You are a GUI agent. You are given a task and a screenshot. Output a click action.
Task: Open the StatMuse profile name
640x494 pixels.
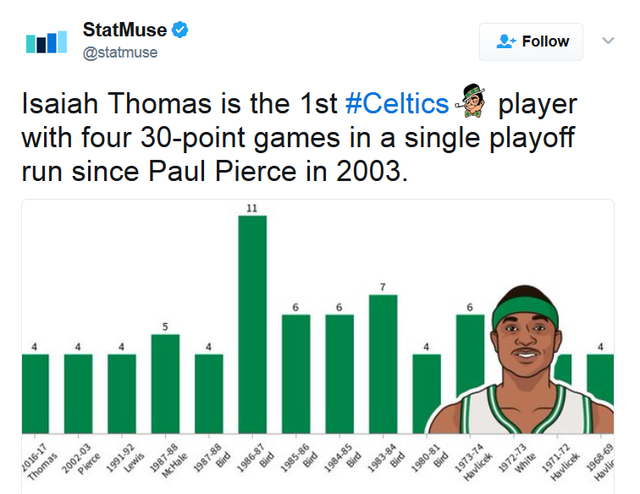tap(124, 30)
